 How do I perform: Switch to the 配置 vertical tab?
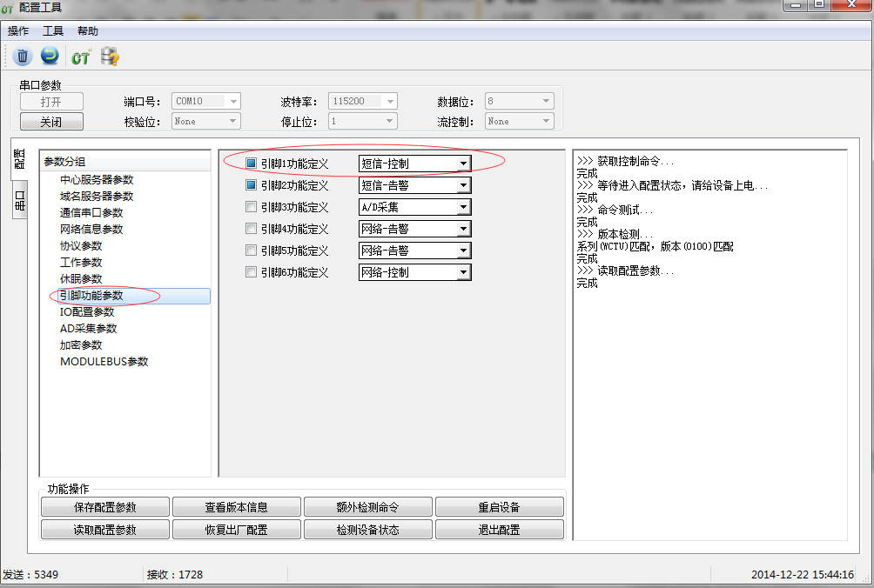19,159
